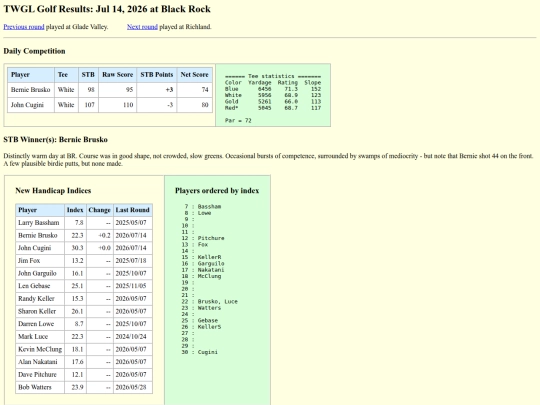
Task: Click the 17 : Nakatani entry
Action: [203, 270]
